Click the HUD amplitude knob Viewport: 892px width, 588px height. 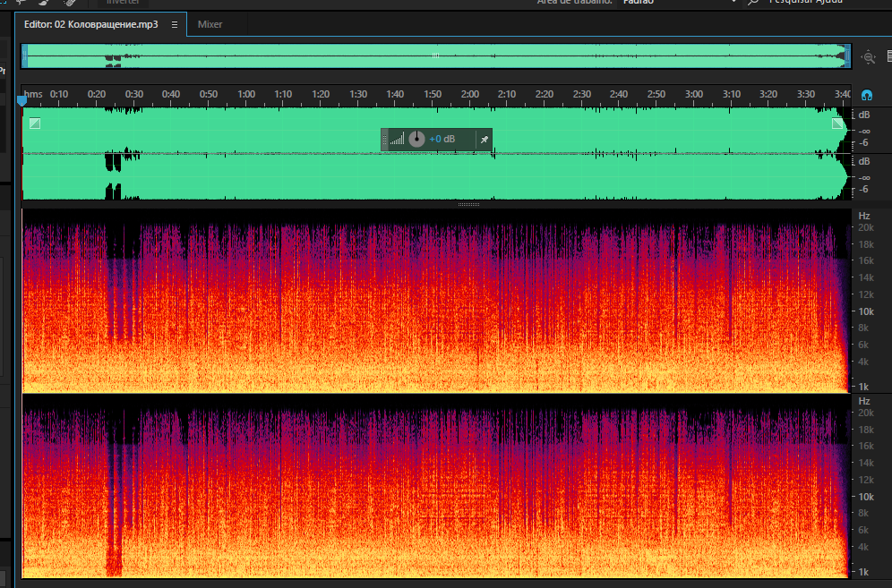tap(416, 139)
